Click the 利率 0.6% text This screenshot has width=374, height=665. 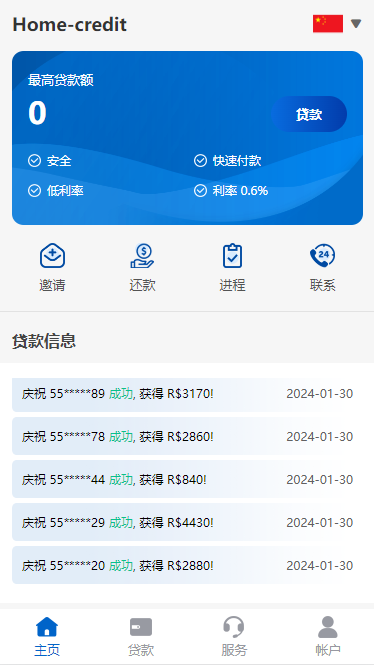click(240, 191)
